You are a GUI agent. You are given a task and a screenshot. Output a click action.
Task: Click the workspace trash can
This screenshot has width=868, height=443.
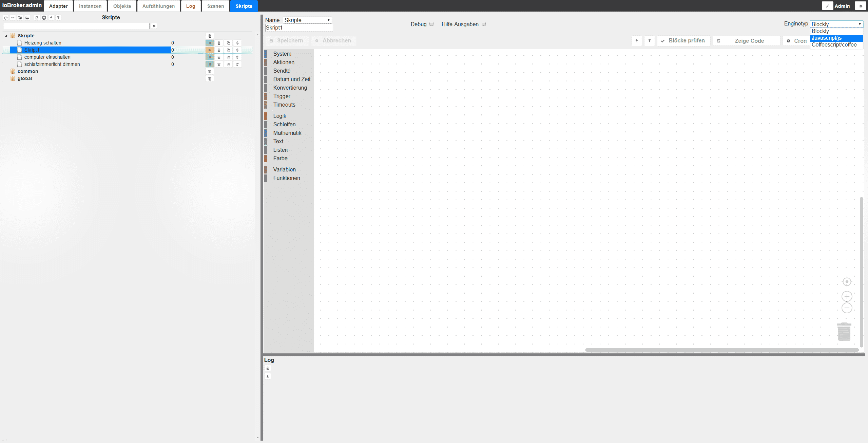tap(844, 332)
